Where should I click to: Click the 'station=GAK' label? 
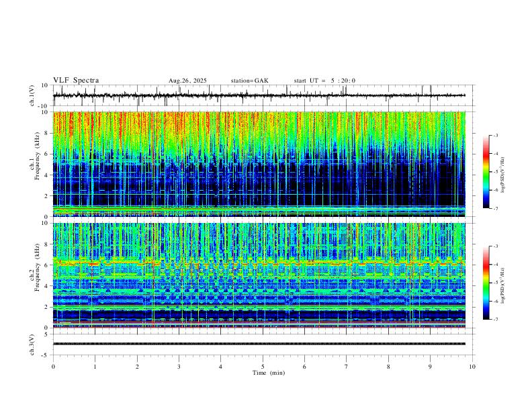pyautogui.click(x=250, y=81)
